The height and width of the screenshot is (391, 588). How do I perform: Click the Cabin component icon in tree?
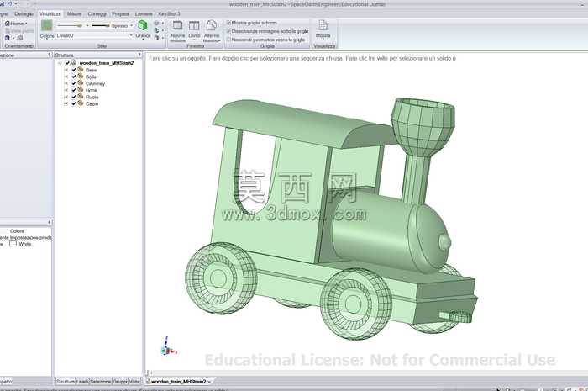[81, 103]
